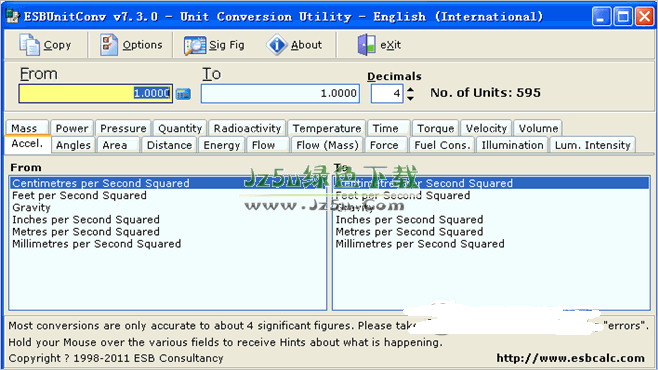Image resolution: width=658 pixels, height=370 pixels.
Task: Maximize the ESBUnitConv window
Action: click(x=623, y=17)
